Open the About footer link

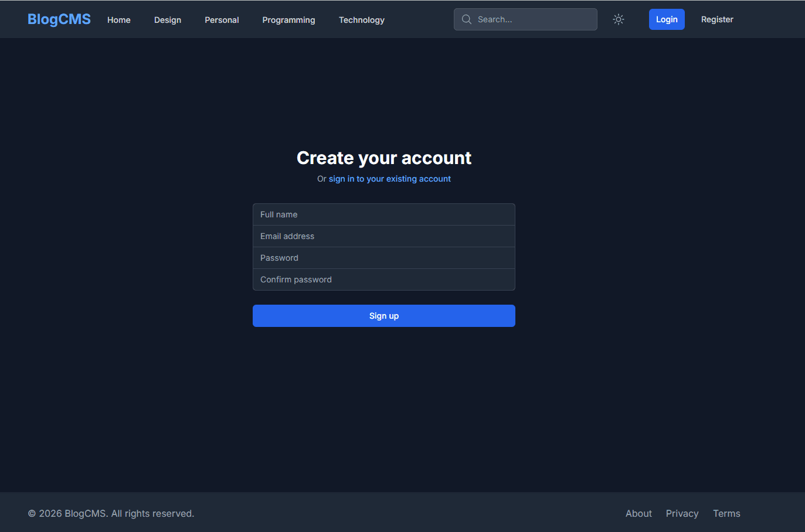click(x=638, y=513)
